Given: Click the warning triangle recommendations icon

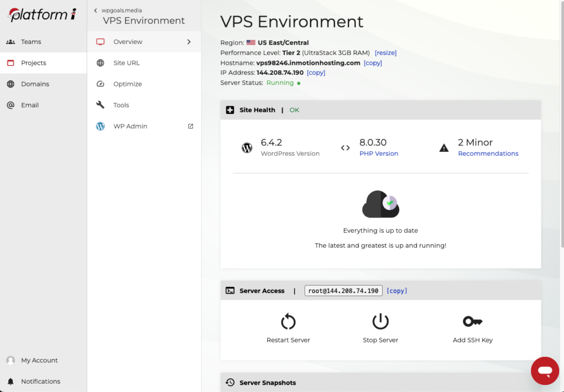Looking at the screenshot, I should (x=444, y=148).
